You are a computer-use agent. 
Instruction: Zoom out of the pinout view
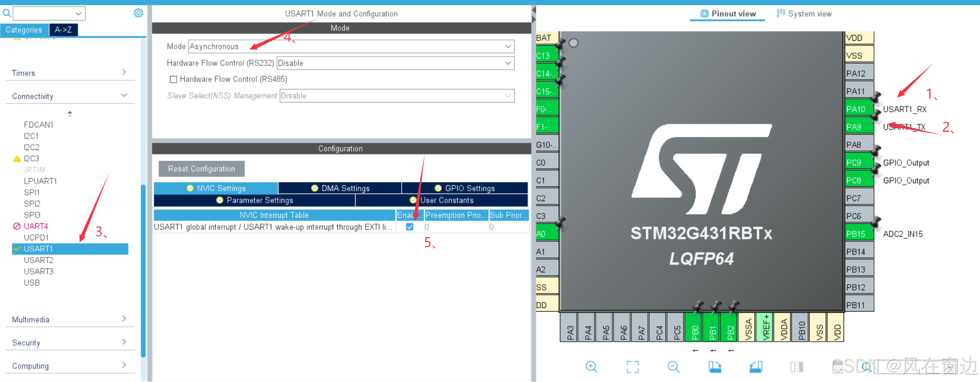pyautogui.click(x=674, y=367)
